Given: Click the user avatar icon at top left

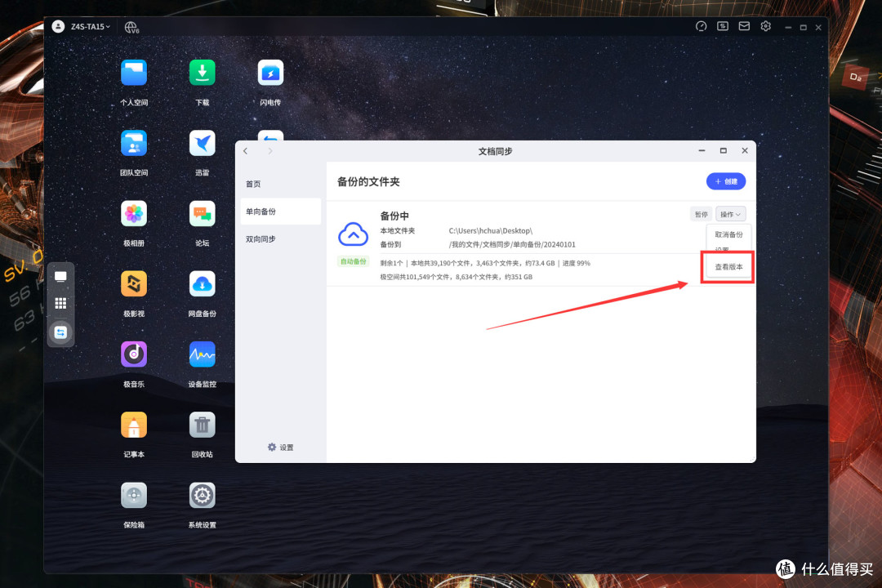Looking at the screenshot, I should coord(58,26).
